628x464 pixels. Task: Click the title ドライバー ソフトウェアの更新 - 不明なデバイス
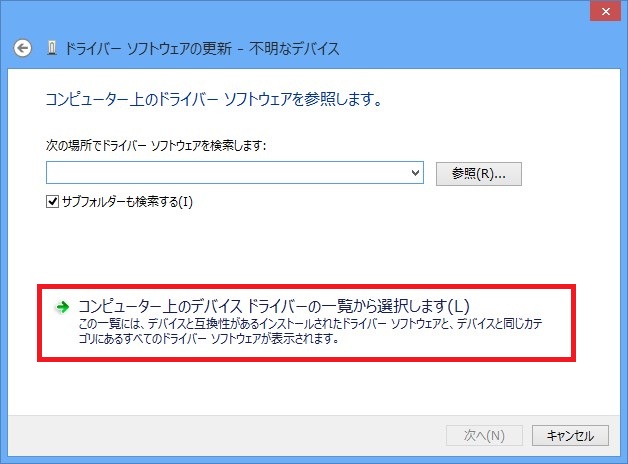[200, 48]
